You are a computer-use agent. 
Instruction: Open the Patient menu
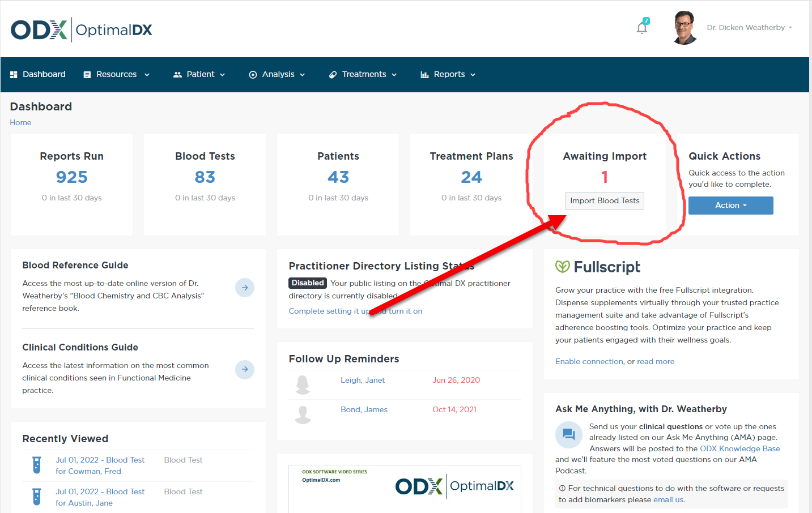(199, 74)
